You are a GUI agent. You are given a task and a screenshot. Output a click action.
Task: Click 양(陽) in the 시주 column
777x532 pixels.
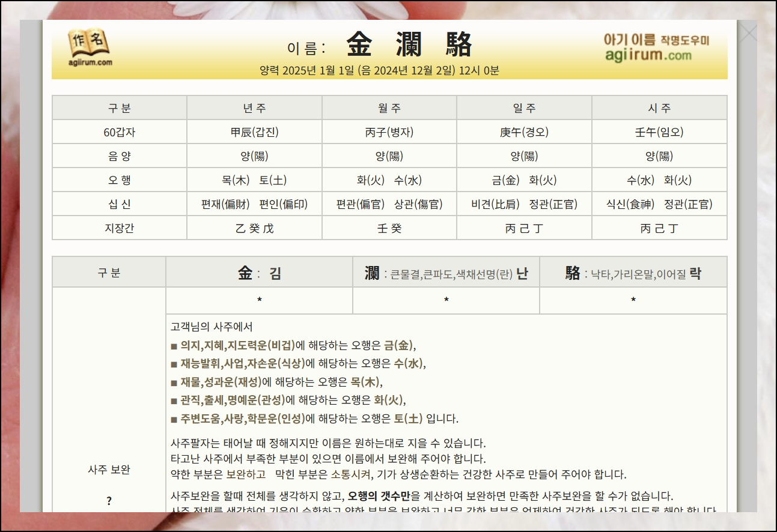[659, 156]
